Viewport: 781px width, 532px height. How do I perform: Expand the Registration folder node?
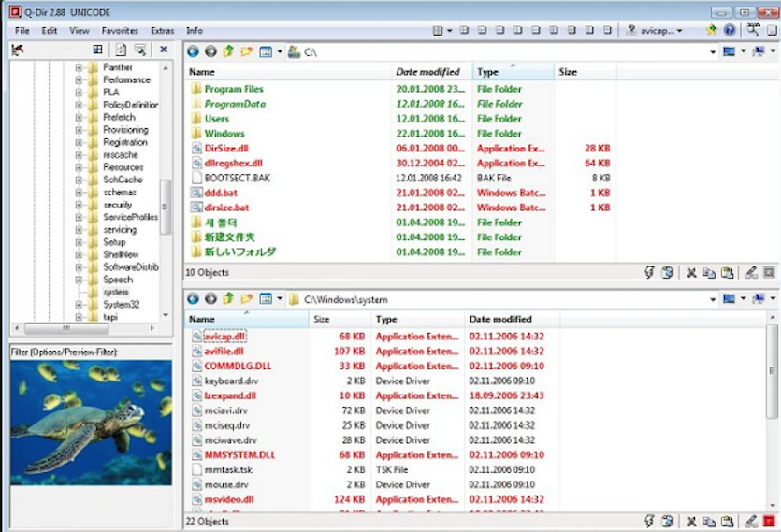click(x=79, y=142)
